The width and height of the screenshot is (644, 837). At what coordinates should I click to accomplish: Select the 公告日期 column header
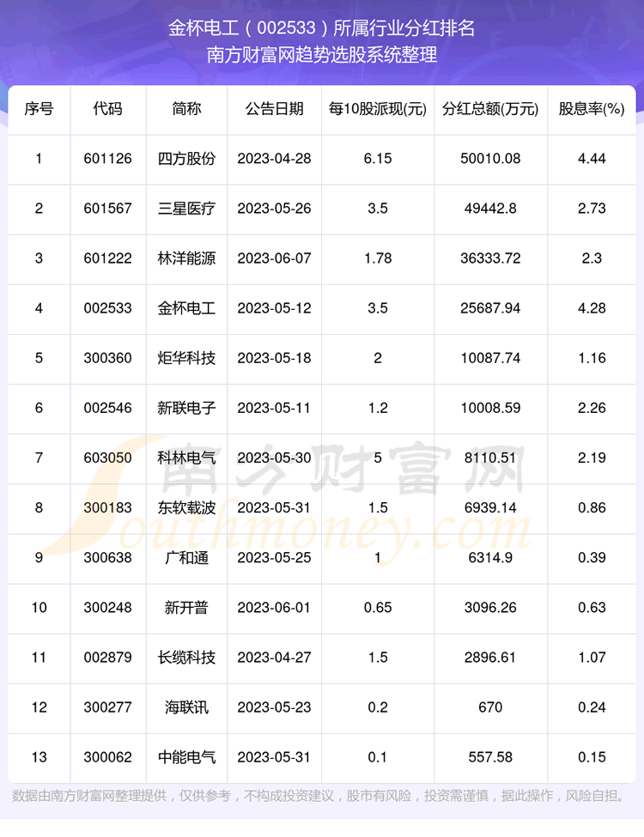(x=274, y=109)
